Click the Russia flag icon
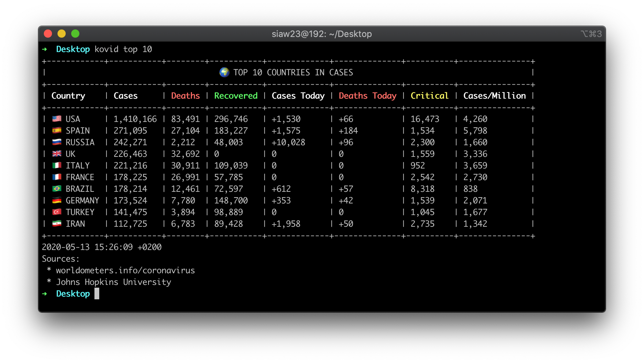The height and width of the screenshot is (363, 644). [57, 142]
